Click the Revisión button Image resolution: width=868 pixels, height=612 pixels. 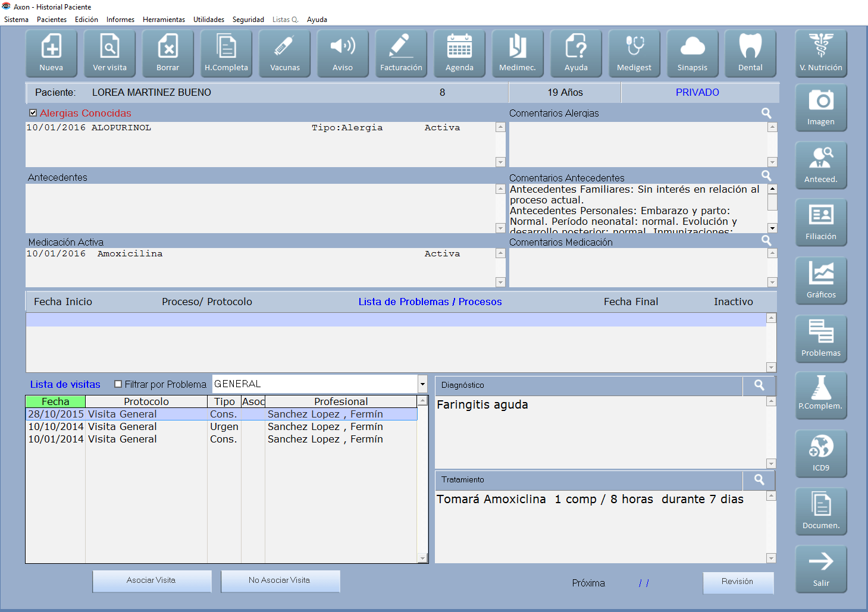(x=738, y=582)
